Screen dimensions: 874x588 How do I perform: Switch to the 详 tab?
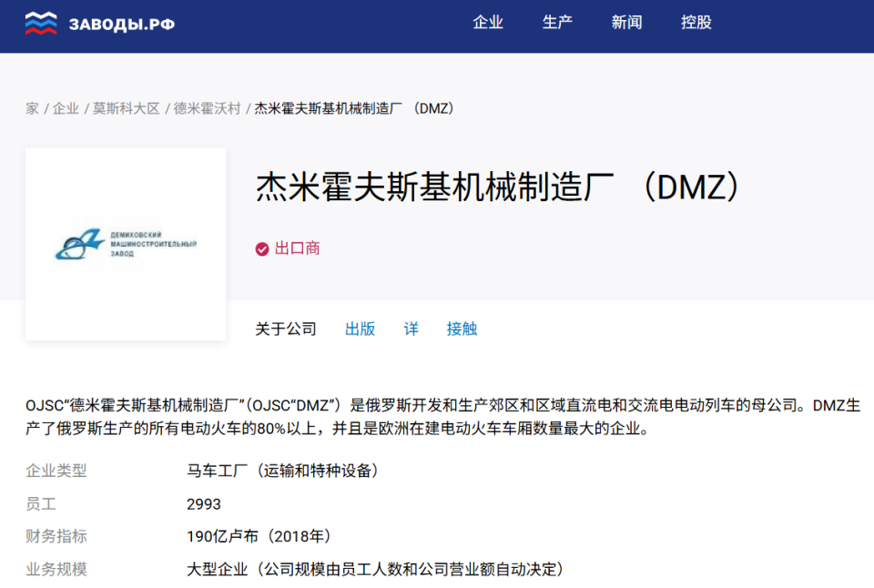click(x=411, y=329)
